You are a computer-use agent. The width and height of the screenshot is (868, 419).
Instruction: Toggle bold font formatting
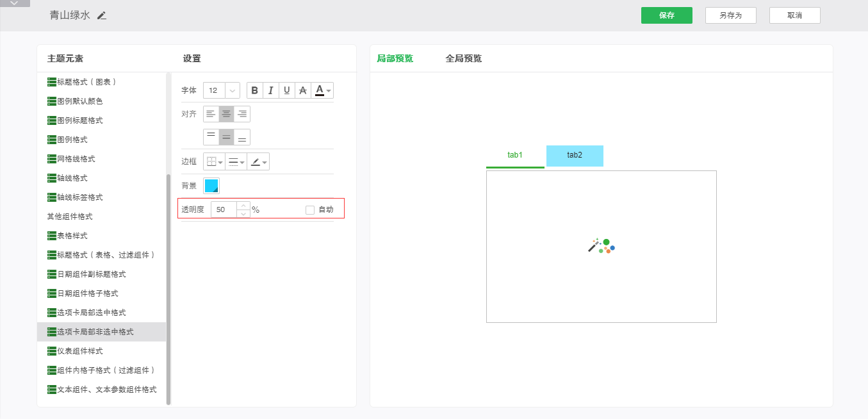coord(255,90)
